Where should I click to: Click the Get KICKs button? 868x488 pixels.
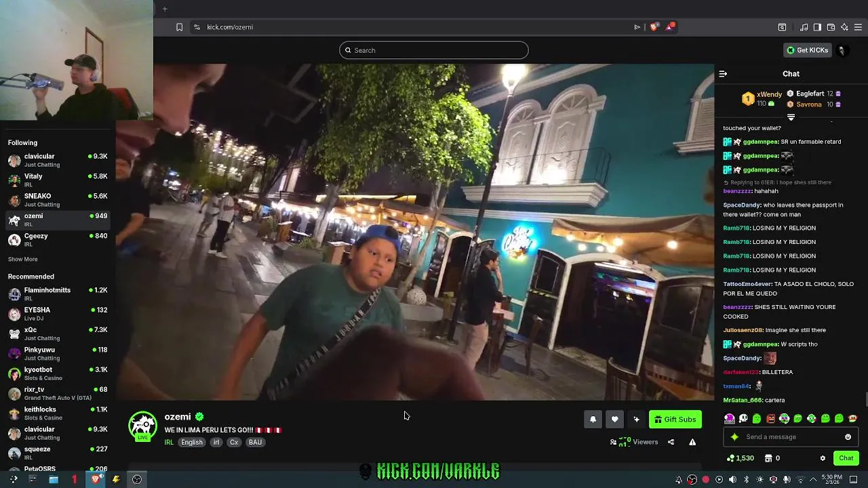click(x=807, y=50)
